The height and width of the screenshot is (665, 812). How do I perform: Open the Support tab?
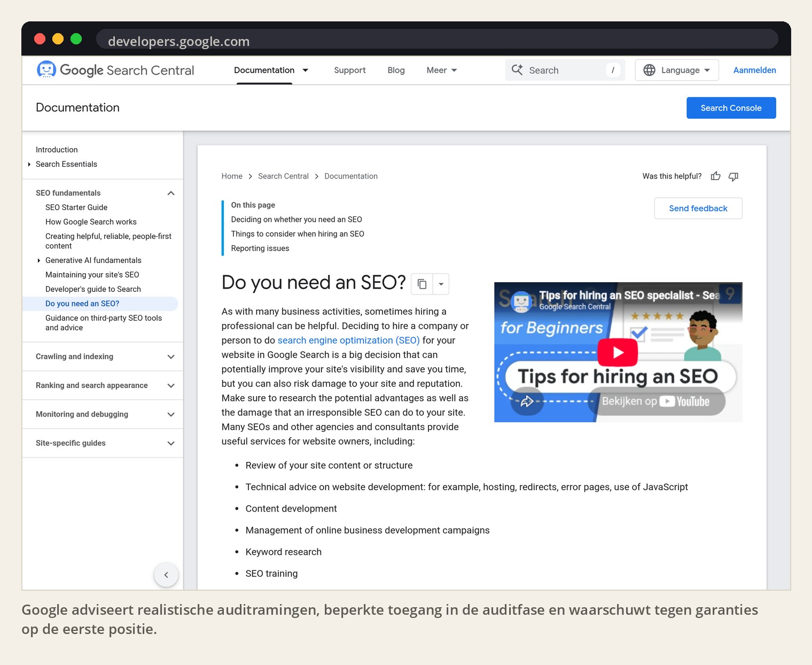coord(350,70)
